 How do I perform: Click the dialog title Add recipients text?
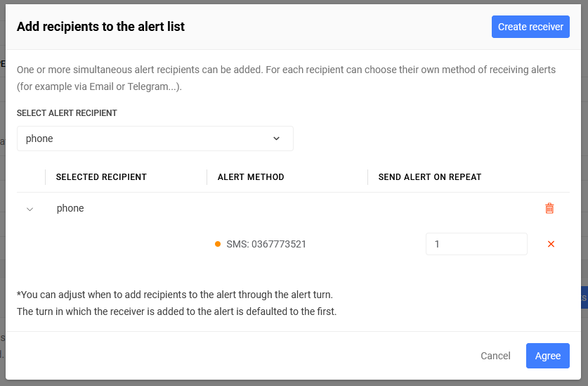[100, 27]
